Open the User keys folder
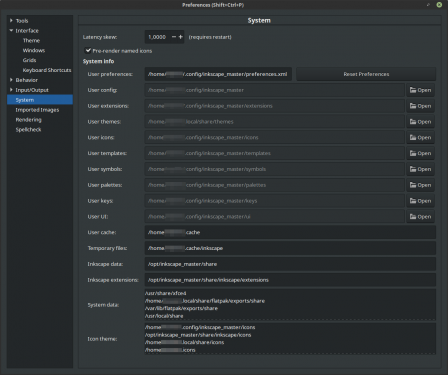 [x=420, y=201]
